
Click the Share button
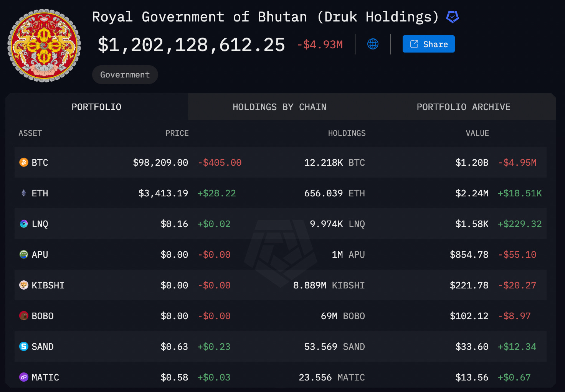[428, 44]
